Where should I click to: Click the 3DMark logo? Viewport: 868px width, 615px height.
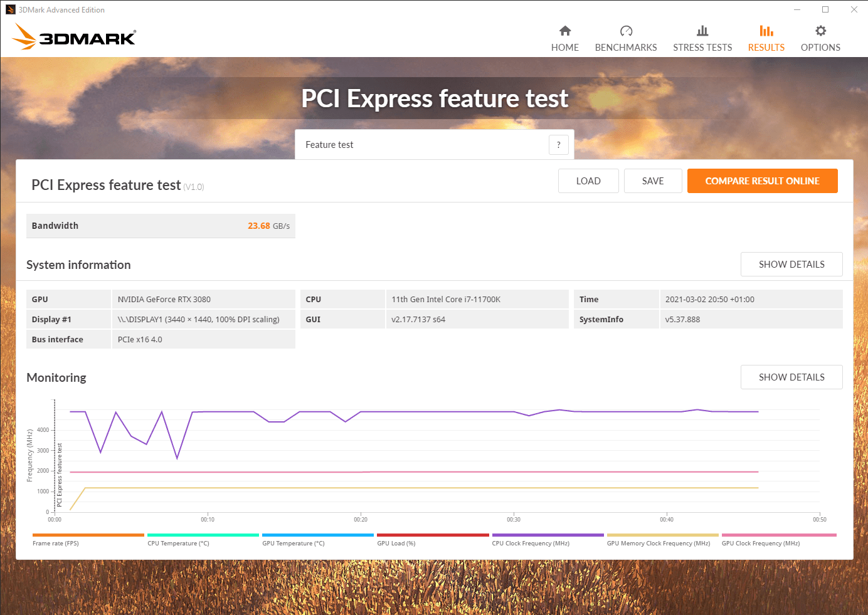(74, 36)
